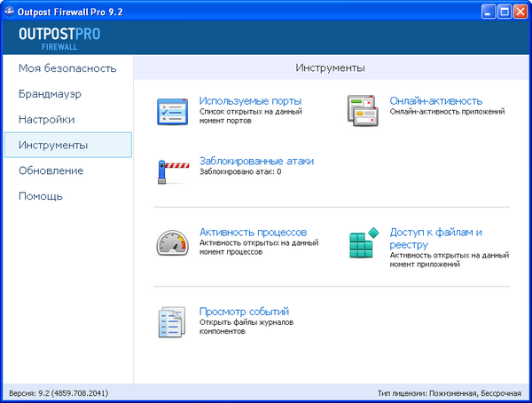Follow the Онлайн-активность link
Viewport: 532px width, 403px height.
pos(435,100)
